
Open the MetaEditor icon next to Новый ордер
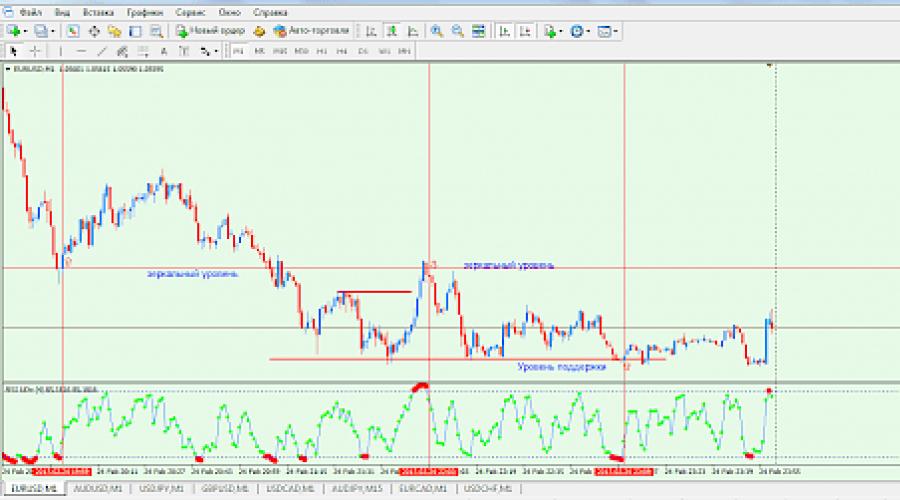[x=259, y=31]
